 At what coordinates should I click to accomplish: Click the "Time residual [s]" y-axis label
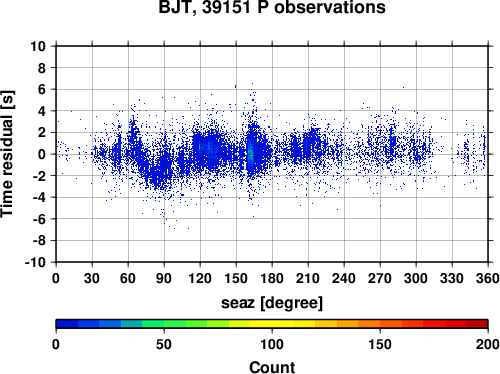[7, 154]
